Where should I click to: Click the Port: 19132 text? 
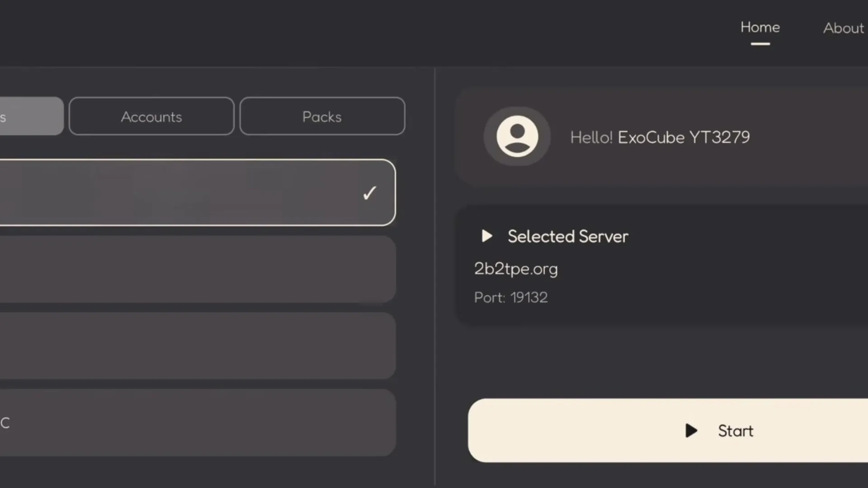(511, 297)
